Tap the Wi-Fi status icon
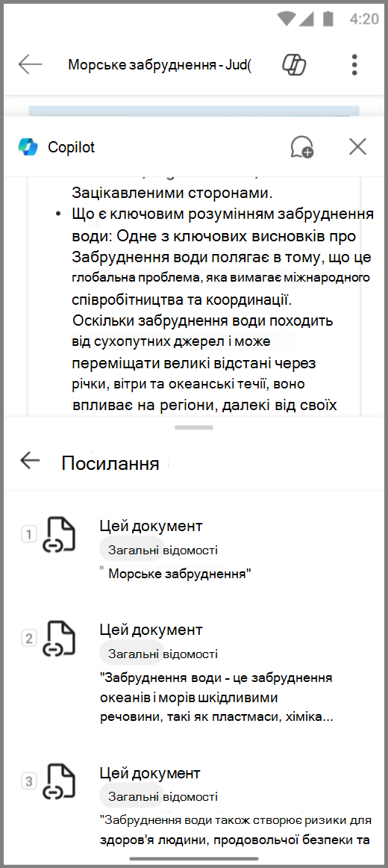Image resolution: width=388 pixels, height=868 pixels. tap(288, 18)
